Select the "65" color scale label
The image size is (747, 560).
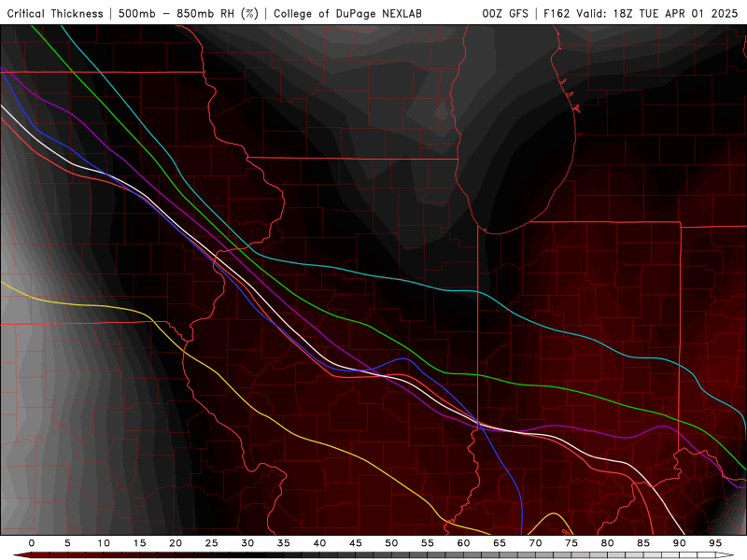(x=500, y=543)
